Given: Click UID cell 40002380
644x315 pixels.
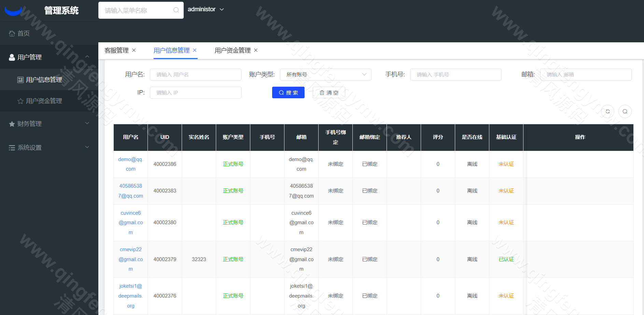Looking at the screenshot, I should tap(165, 223).
